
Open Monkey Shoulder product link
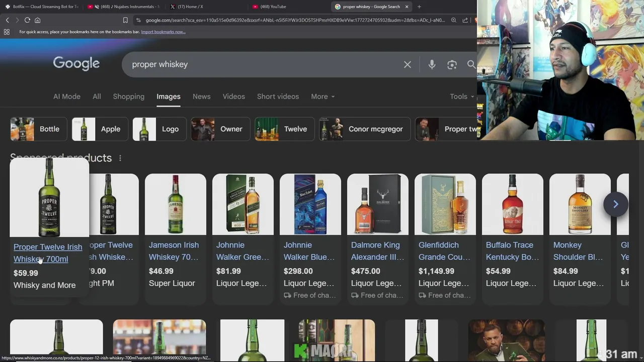[x=578, y=251]
